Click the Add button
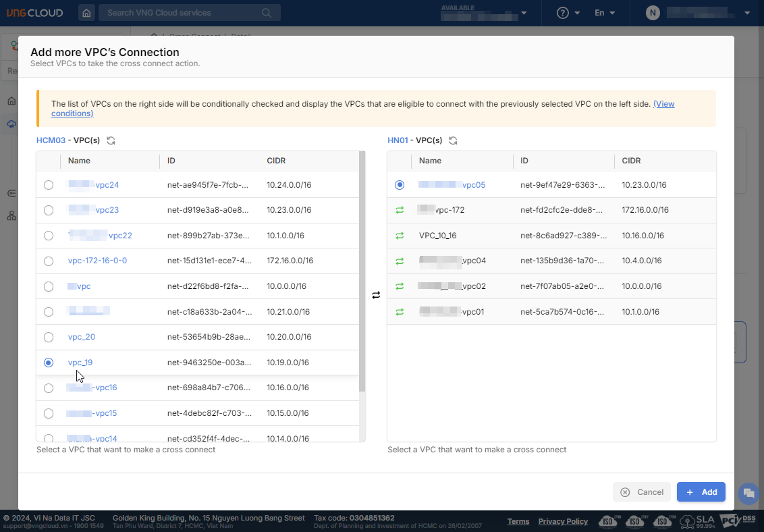This screenshot has height=532, width=764. tap(701, 492)
